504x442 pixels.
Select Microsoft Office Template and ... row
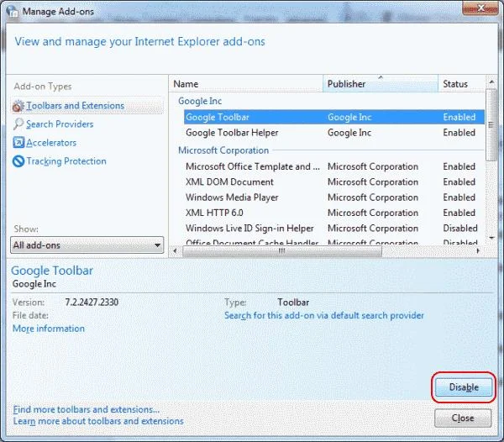coord(334,166)
